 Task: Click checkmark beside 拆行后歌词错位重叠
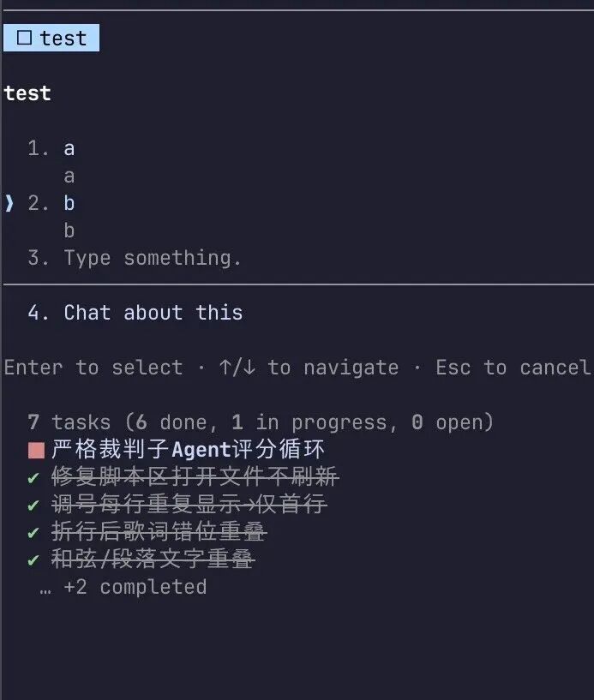tap(33, 533)
